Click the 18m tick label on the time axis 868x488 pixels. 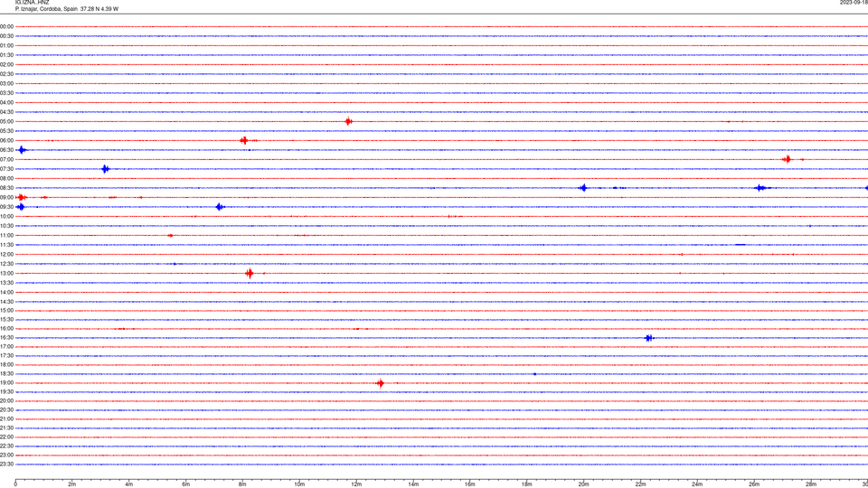pos(526,484)
